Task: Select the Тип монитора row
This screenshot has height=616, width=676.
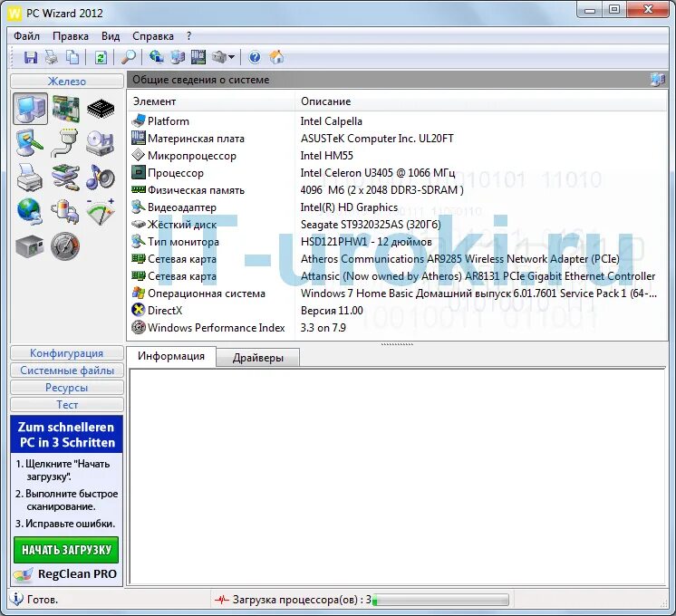Action: point(397,242)
